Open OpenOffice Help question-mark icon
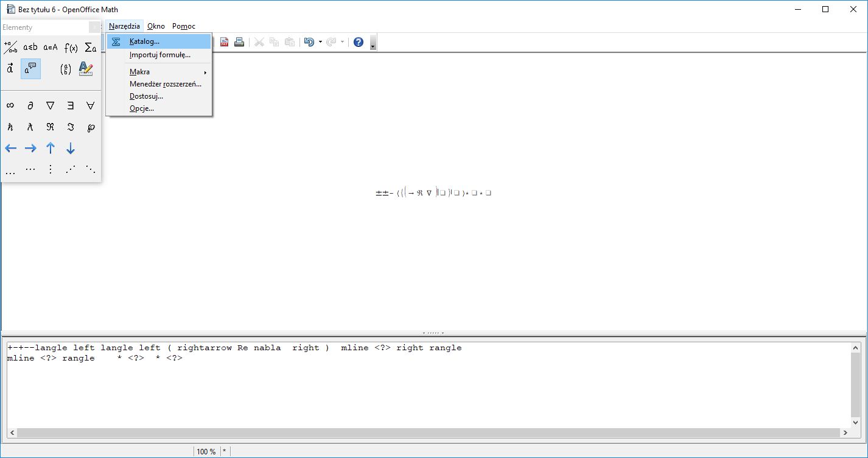The image size is (868, 458). pyautogui.click(x=359, y=42)
